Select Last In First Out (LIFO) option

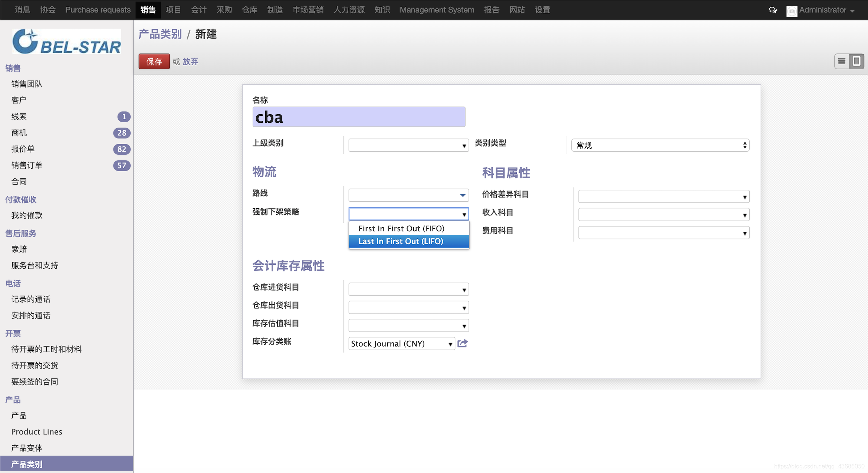point(401,241)
